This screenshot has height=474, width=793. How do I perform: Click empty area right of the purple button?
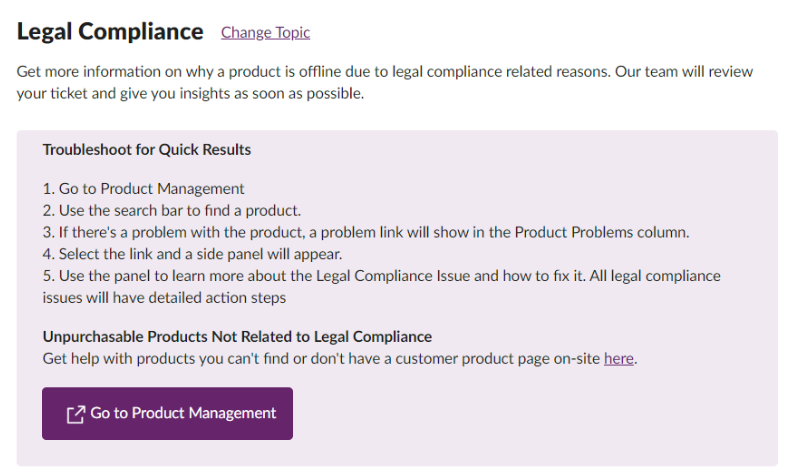click(x=530, y=414)
